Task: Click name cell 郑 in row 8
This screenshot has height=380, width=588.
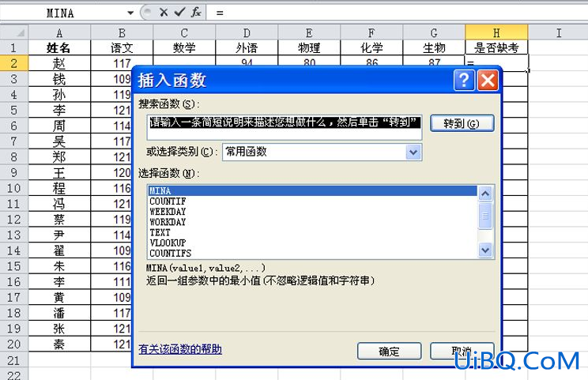Action: point(59,156)
